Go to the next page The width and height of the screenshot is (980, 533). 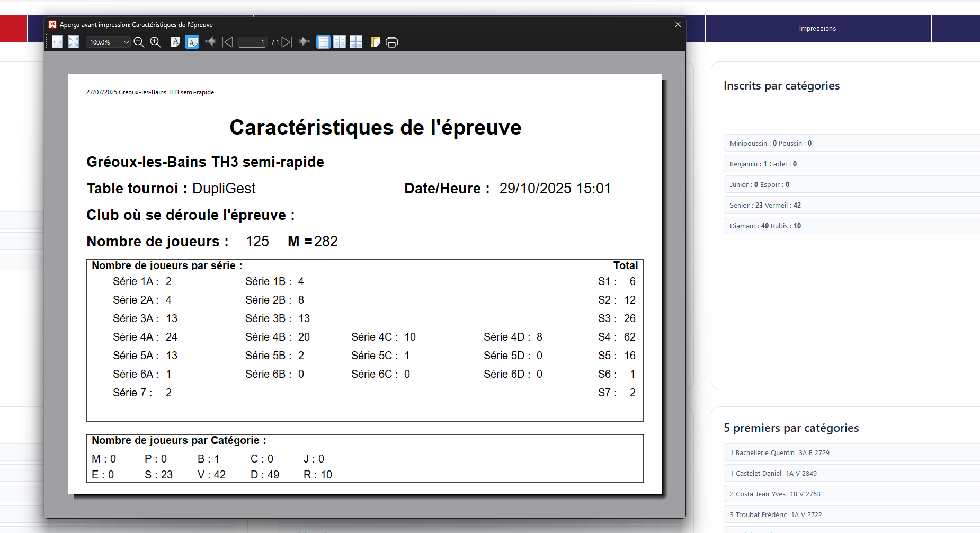click(287, 42)
